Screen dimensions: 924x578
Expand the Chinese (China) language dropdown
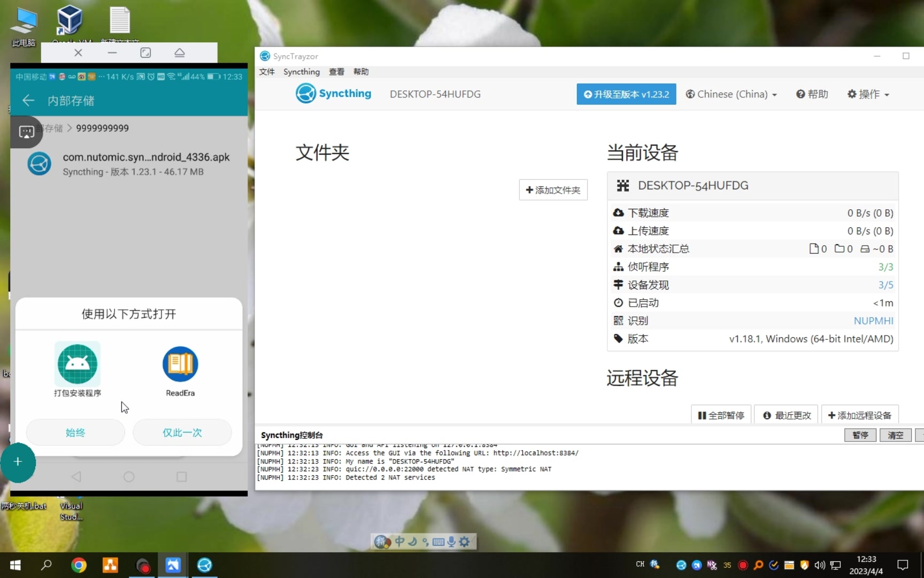[731, 94]
